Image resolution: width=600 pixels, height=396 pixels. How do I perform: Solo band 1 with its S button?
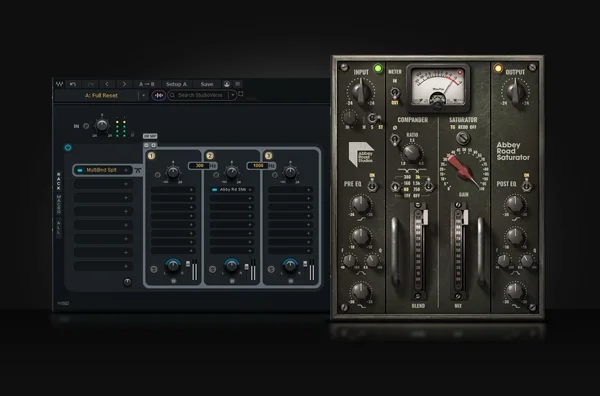tap(154, 270)
